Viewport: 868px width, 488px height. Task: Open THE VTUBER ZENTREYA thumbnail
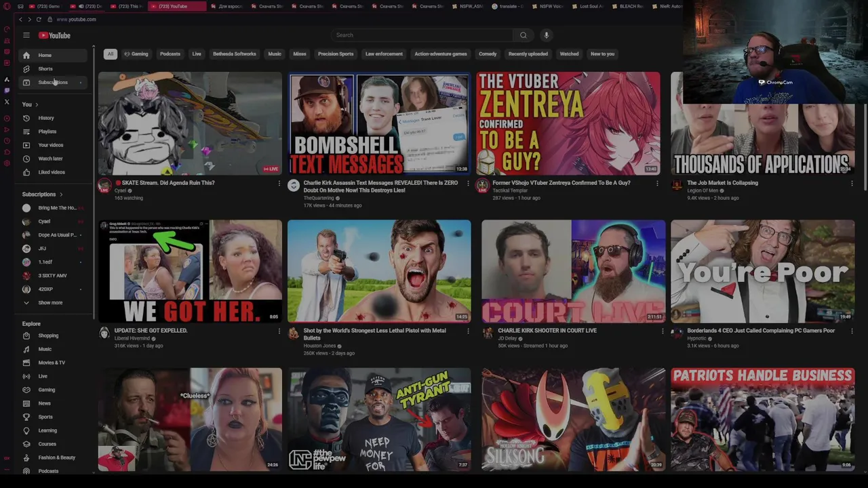(x=568, y=123)
